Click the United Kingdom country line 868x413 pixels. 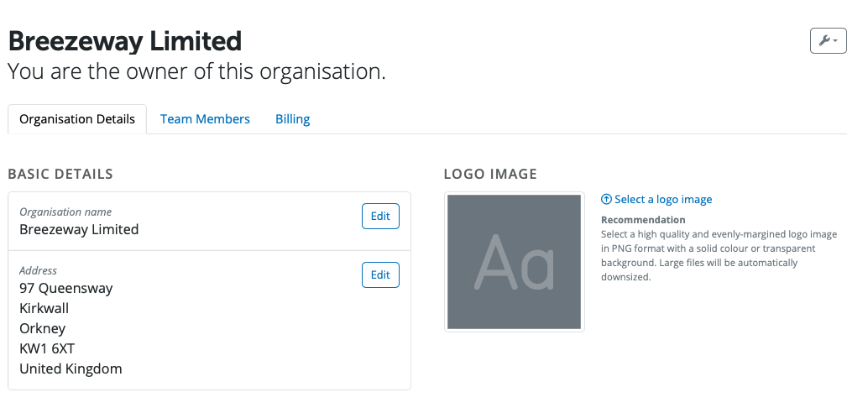coord(71,369)
